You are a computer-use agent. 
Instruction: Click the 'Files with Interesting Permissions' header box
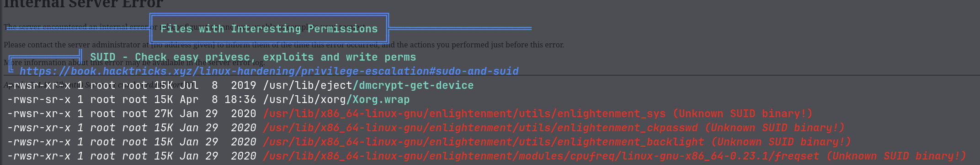[269, 29]
